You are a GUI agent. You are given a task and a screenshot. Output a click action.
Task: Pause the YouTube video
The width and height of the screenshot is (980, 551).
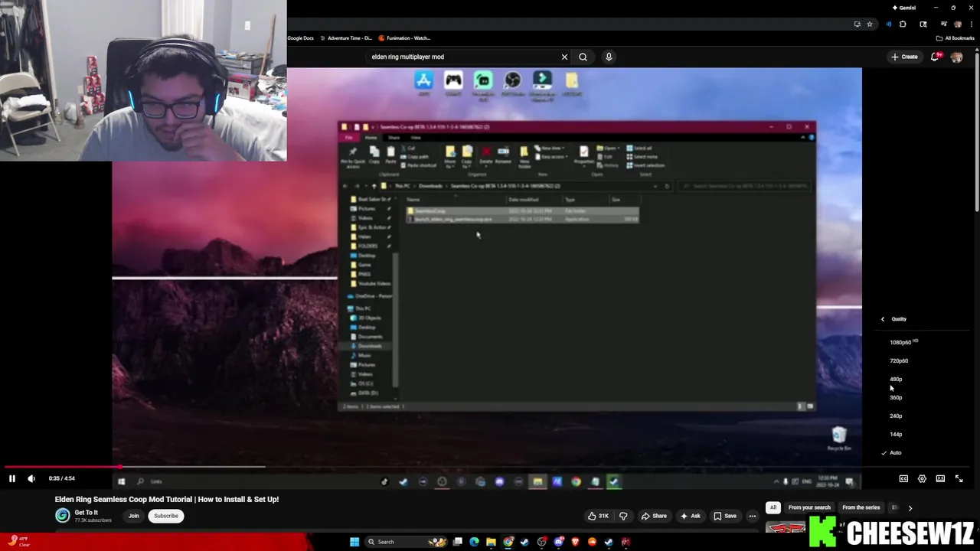click(12, 478)
